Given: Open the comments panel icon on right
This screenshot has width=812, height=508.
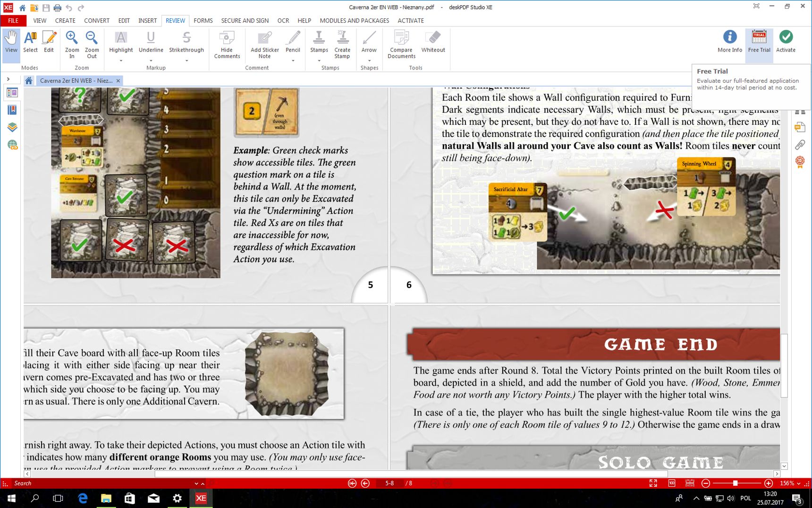Looking at the screenshot, I should [x=800, y=127].
